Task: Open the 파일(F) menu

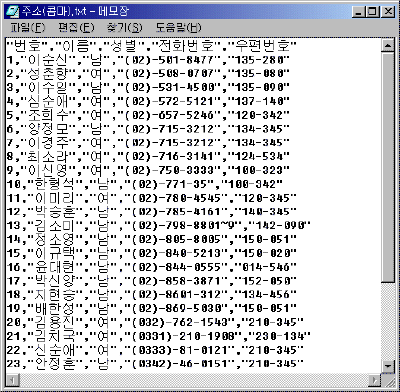Action: (27, 27)
